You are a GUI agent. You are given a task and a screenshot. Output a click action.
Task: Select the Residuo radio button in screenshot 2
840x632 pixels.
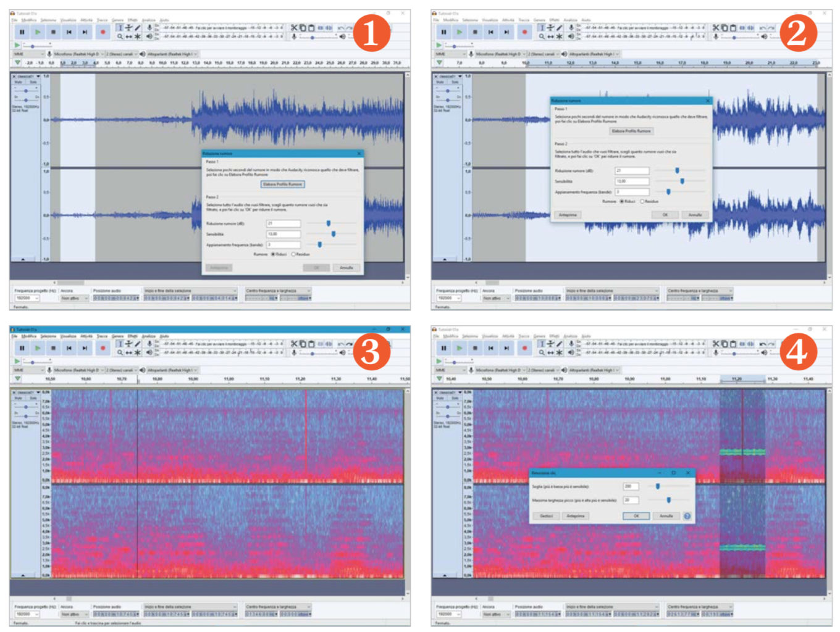click(x=642, y=201)
